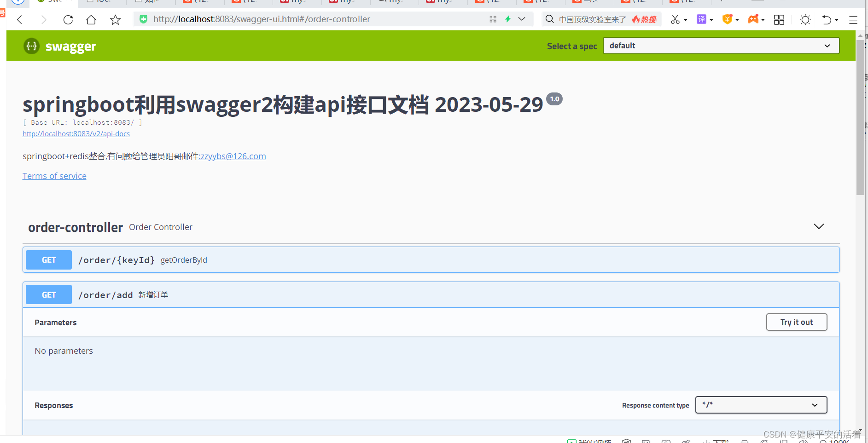Open the browser hamburger menu

coord(853,19)
